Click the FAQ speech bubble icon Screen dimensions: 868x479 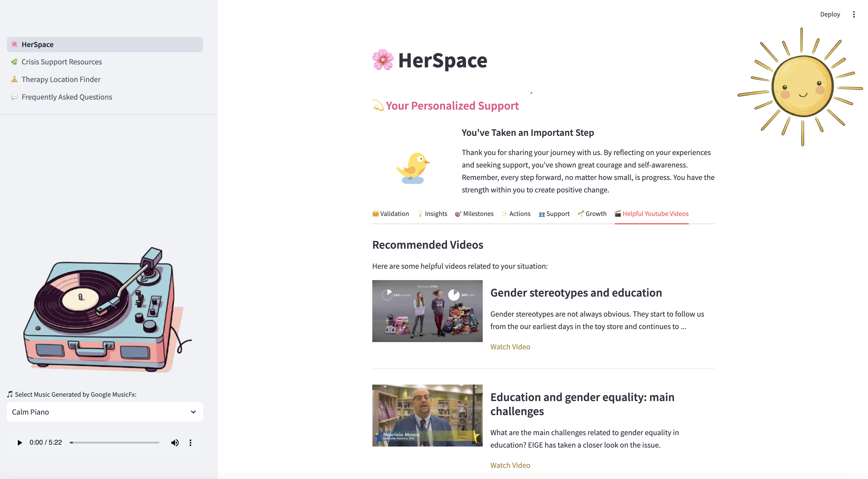tap(14, 97)
